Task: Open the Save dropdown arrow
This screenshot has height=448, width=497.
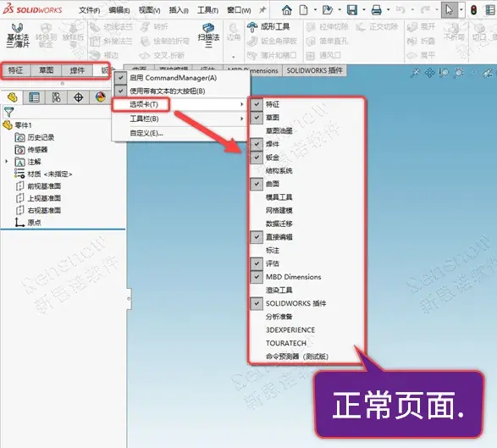Action: (x=364, y=10)
